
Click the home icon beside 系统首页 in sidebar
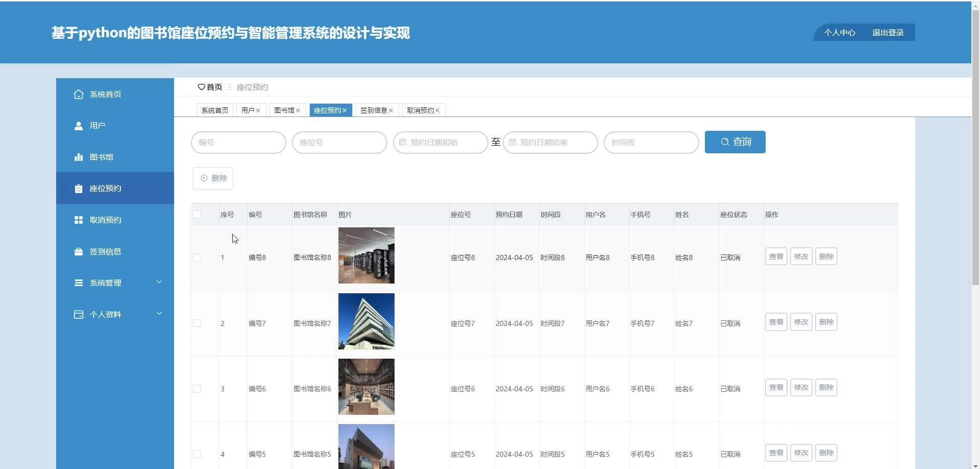tap(78, 95)
